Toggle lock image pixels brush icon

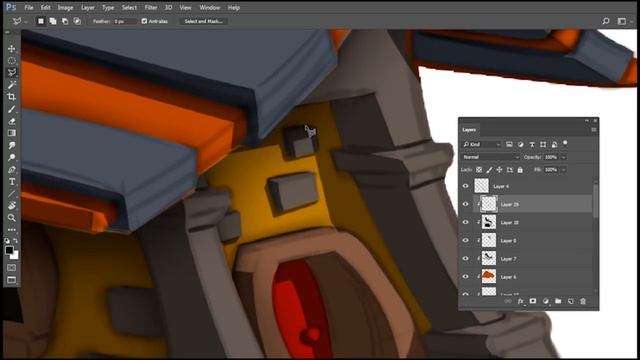pyautogui.click(x=489, y=170)
